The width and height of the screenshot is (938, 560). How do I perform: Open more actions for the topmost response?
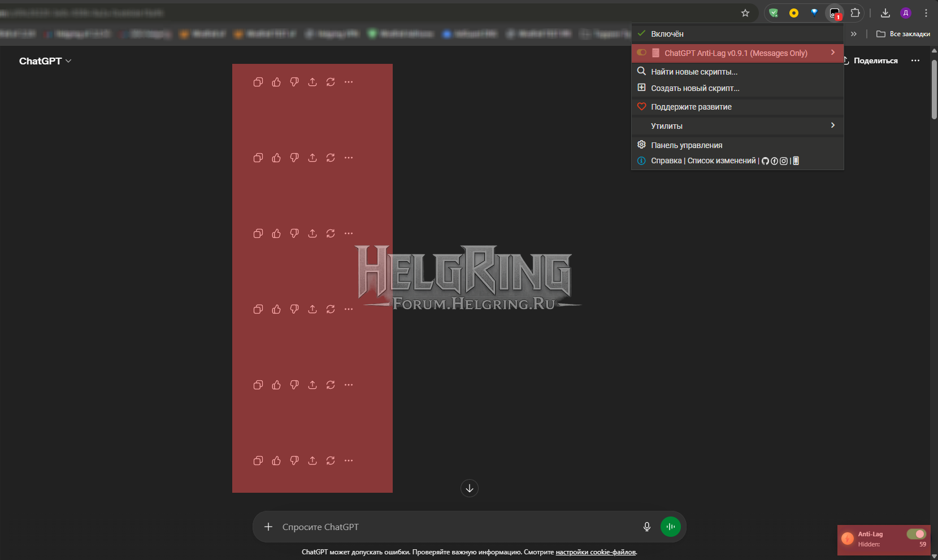[349, 82]
